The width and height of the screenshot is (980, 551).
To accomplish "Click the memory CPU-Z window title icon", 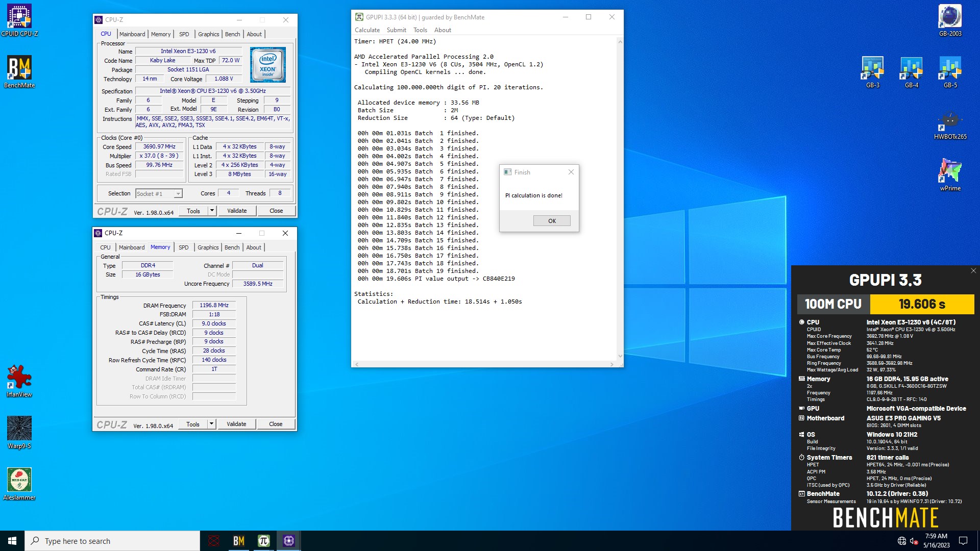I will click(98, 233).
